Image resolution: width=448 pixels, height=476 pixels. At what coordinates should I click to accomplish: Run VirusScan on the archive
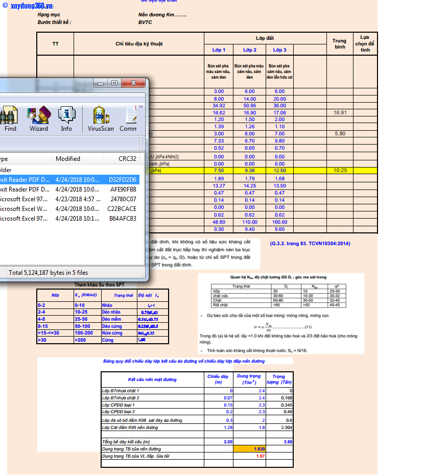click(x=101, y=118)
